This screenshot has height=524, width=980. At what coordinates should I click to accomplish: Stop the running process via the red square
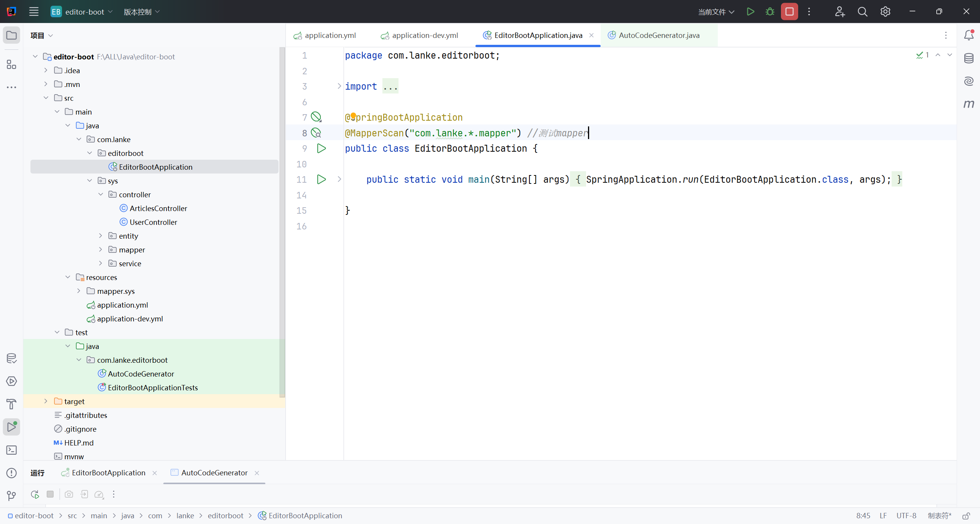pos(789,11)
